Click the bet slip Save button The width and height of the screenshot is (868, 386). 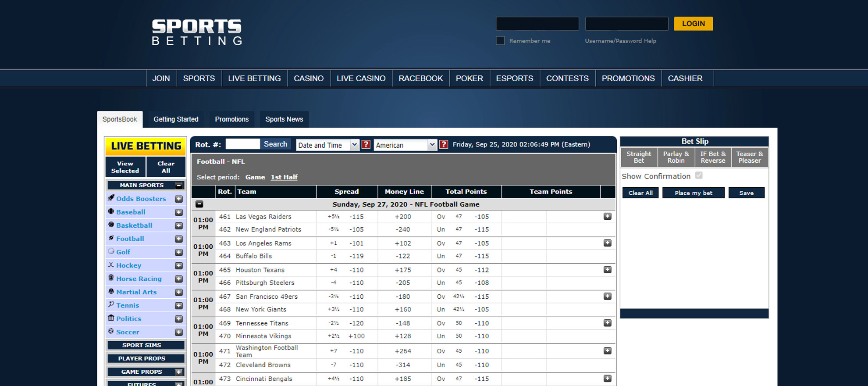click(746, 193)
